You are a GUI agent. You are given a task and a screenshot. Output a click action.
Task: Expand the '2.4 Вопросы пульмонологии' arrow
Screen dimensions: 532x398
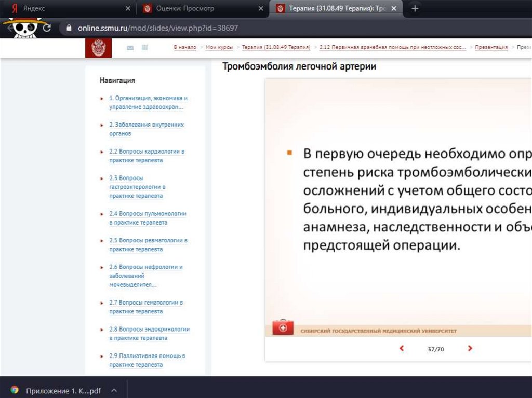coord(102,214)
